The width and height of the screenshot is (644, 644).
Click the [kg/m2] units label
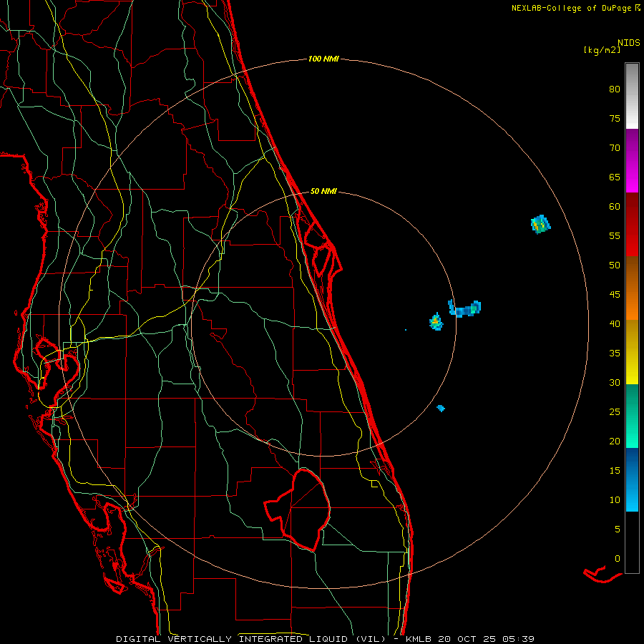tap(602, 50)
